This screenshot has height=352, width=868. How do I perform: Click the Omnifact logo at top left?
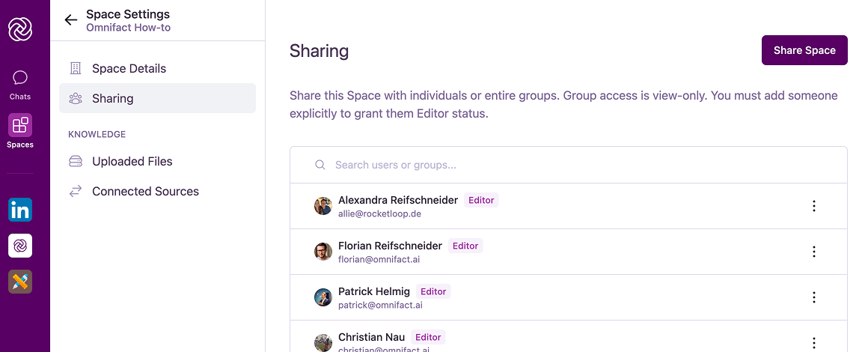[20, 28]
